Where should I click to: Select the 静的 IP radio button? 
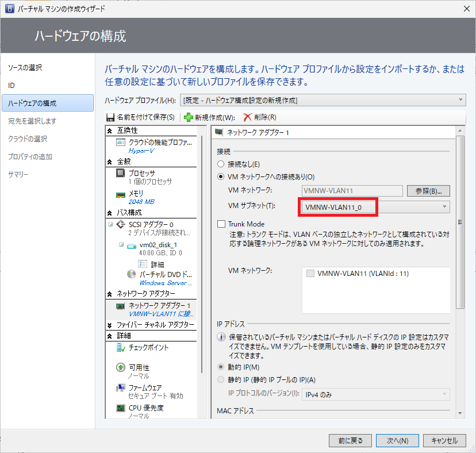coord(221,379)
